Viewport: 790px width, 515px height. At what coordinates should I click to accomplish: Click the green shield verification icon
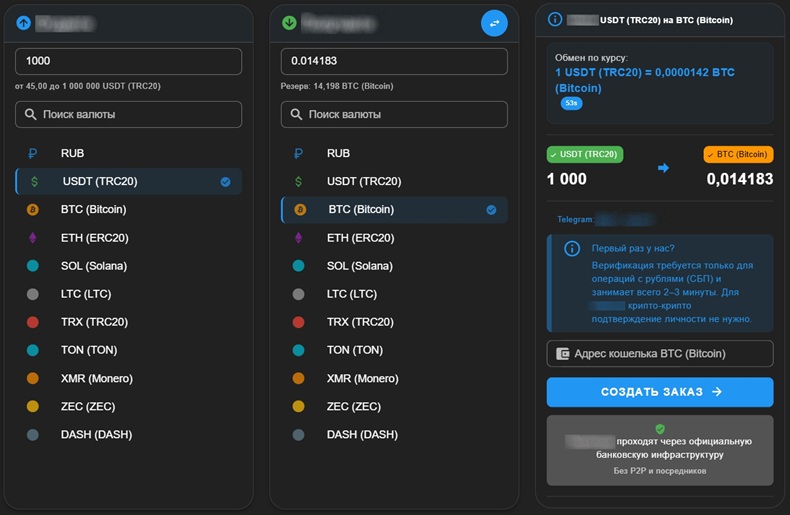click(x=660, y=428)
